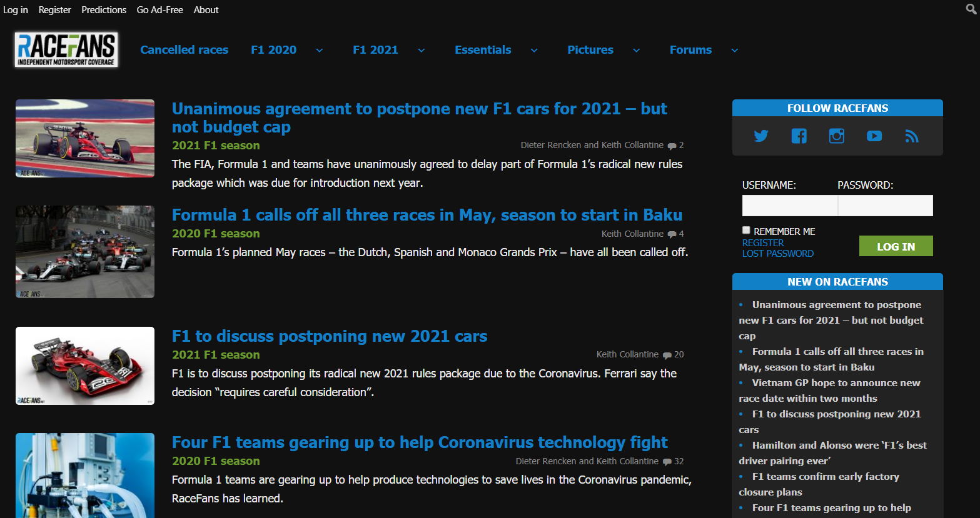
Task: Expand the Forums menu chevron
Action: point(735,51)
